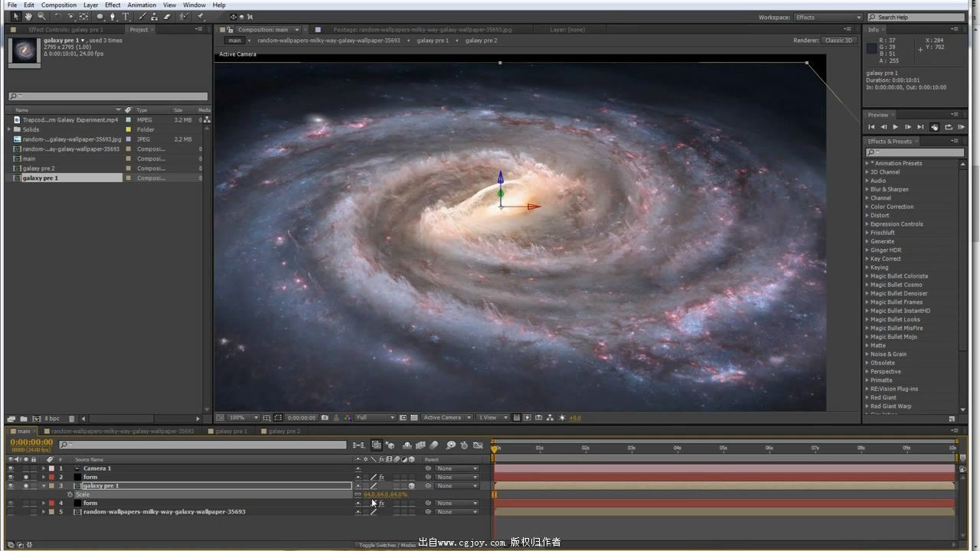Collapse galaxy pre 1 layer properties
Image resolution: width=980 pixels, height=551 pixels.
click(44, 486)
